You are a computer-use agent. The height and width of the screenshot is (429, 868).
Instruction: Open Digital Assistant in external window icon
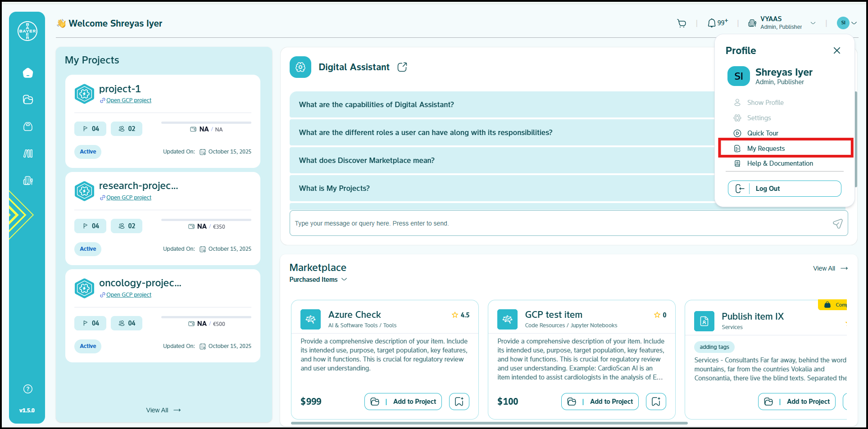pos(402,67)
